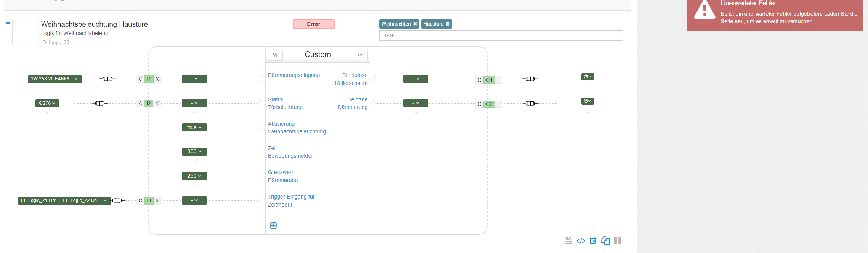Image resolution: width=868 pixels, height=253 pixels.
Task: Open the question-mark target dropdown of O2
Action: 587,101
